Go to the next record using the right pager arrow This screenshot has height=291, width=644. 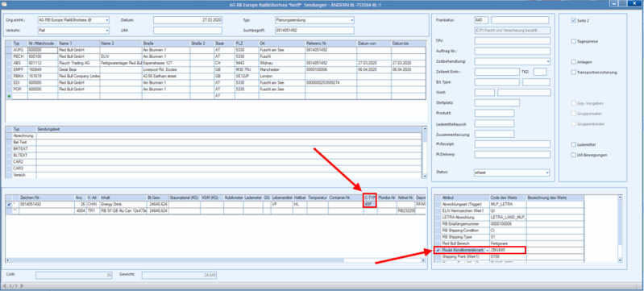click(x=22, y=285)
